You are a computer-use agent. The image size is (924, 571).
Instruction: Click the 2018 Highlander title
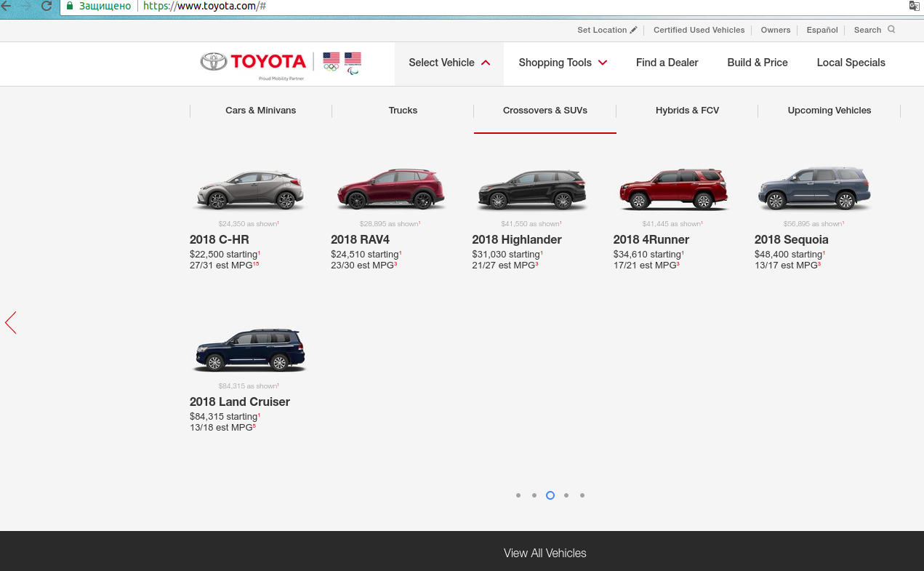[x=517, y=239]
